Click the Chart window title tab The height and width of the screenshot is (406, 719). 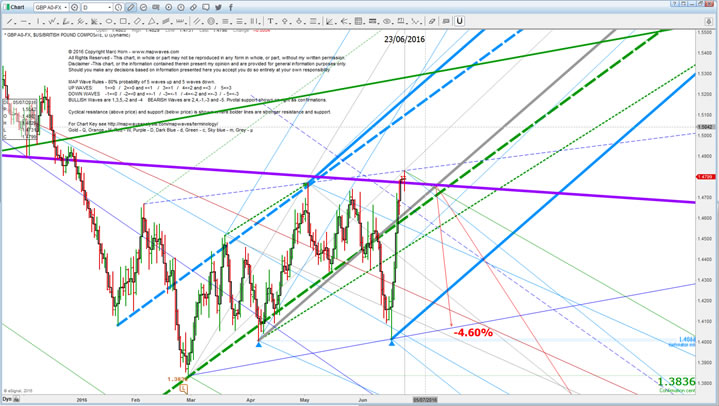click(x=17, y=5)
